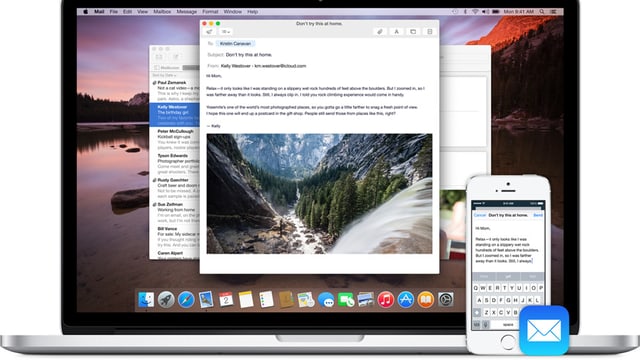Open the Mailbox menu

(x=162, y=12)
